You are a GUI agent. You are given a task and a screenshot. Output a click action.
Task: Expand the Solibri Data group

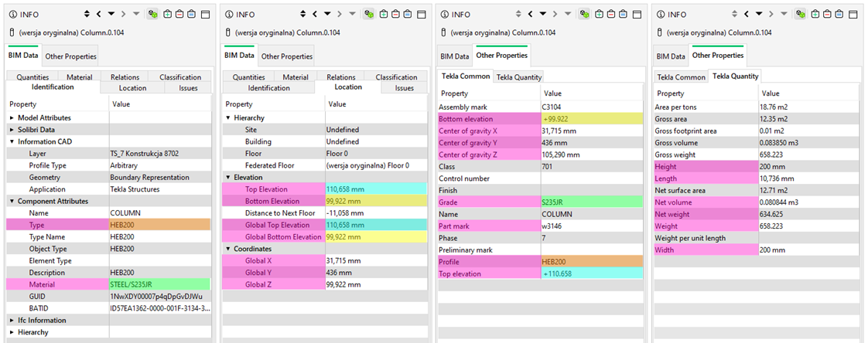[12, 130]
